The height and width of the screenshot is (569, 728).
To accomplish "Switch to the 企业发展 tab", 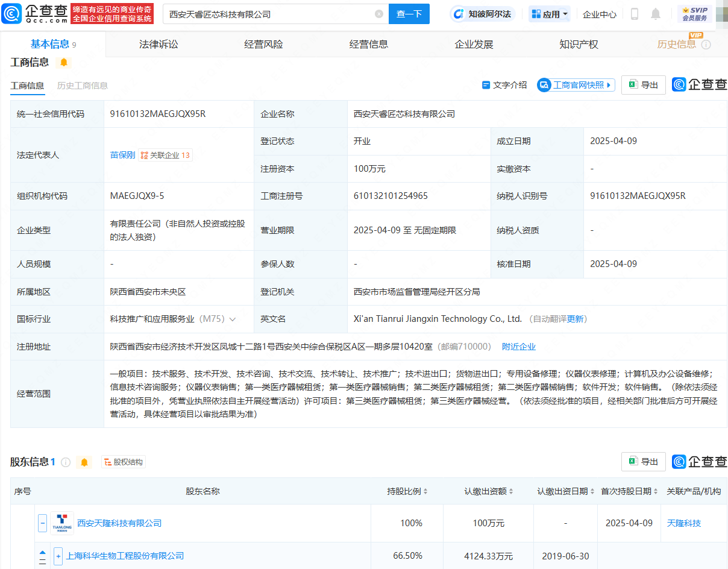I will click(x=474, y=44).
